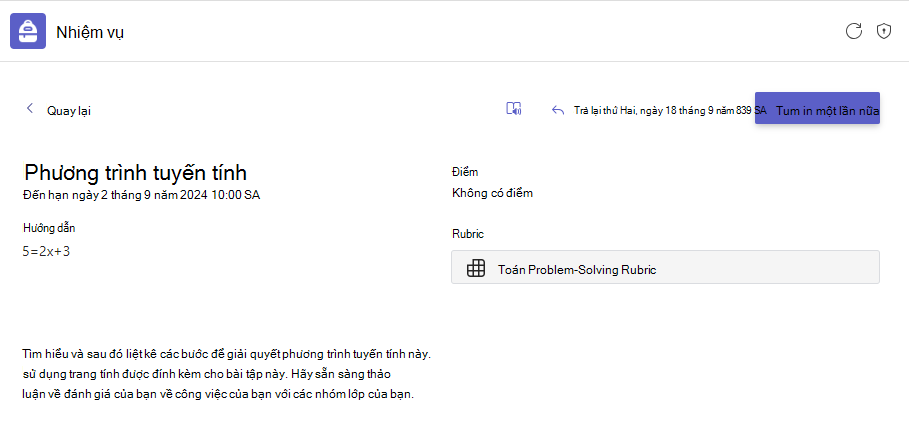The height and width of the screenshot is (427, 909).
Task: Refresh the assignment page
Action: pyautogui.click(x=853, y=31)
